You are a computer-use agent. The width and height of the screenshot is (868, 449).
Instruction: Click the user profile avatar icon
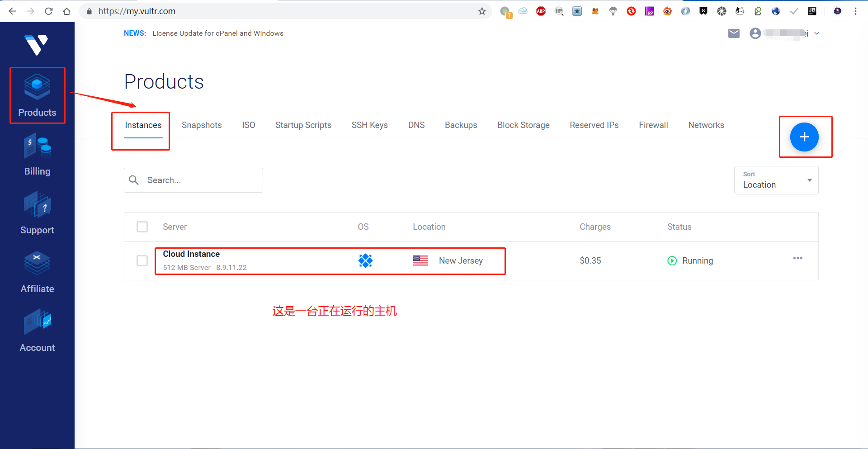[755, 33]
